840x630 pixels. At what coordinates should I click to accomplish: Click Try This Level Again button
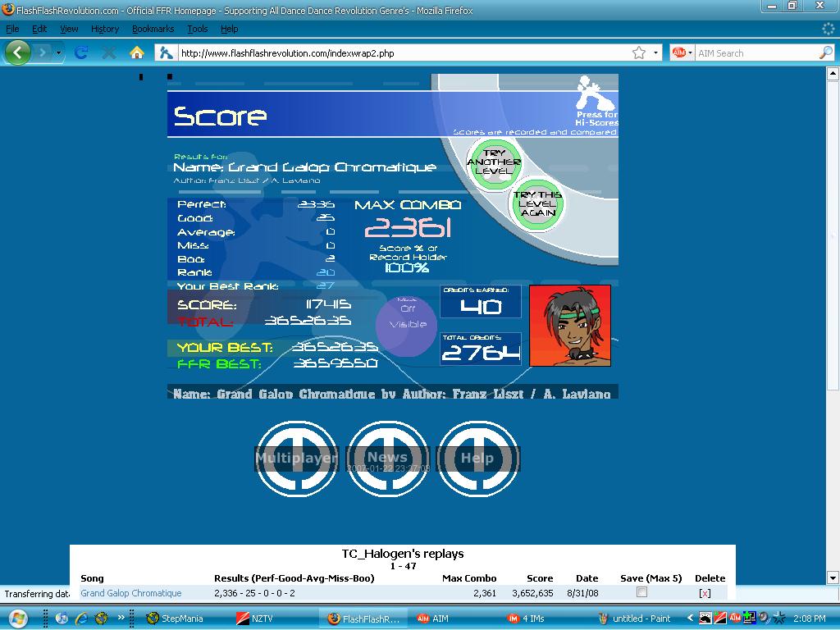(x=537, y=204)
